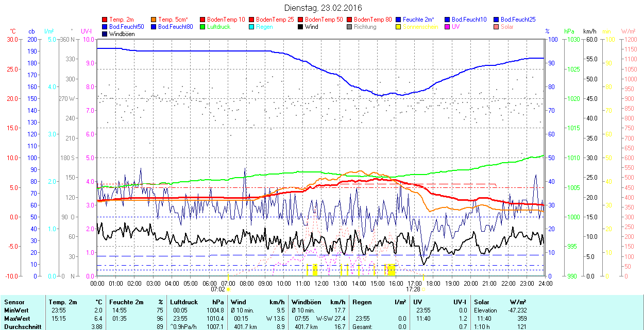Click the Sensor column header in table
Screen dimensions: 644x330
click(x=14, y=302)
